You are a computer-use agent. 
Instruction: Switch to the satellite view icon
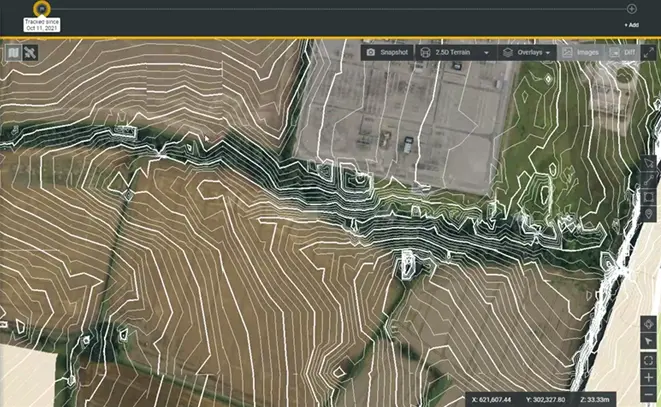click(31, 52)
